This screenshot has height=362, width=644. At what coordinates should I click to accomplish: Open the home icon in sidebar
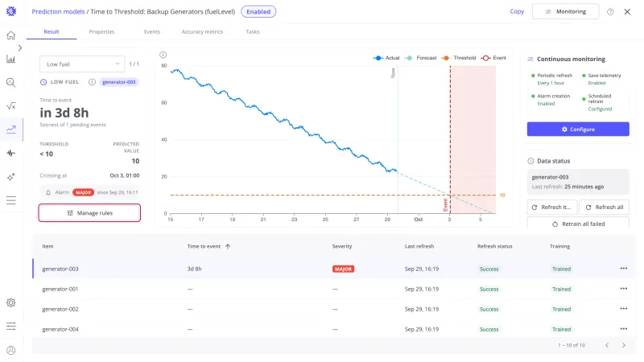pyautogui.click(x=11, y=35)
